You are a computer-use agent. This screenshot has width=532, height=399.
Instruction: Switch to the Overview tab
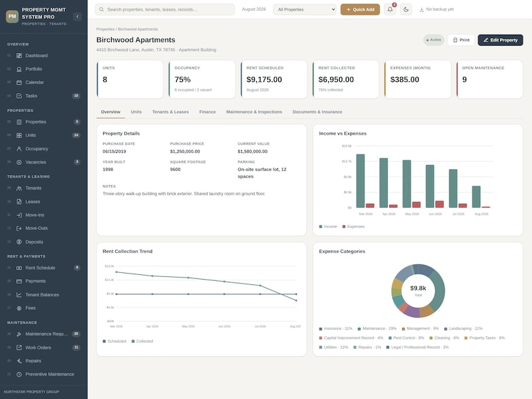point(111,112)
